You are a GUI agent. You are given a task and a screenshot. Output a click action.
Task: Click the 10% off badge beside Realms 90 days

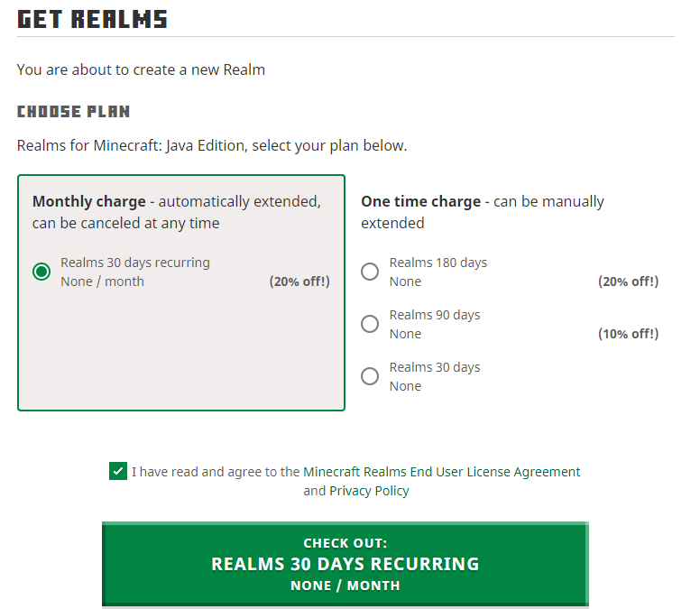(628, 334)
